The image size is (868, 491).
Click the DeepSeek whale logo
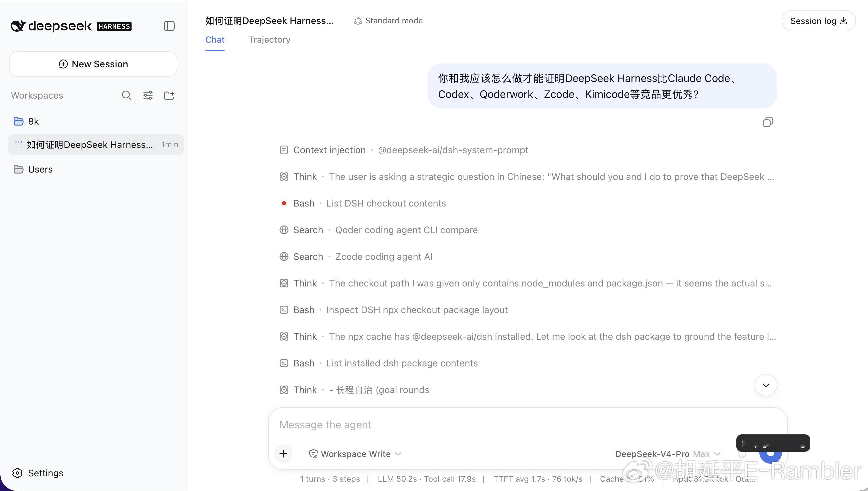click(x=18, y=26)
